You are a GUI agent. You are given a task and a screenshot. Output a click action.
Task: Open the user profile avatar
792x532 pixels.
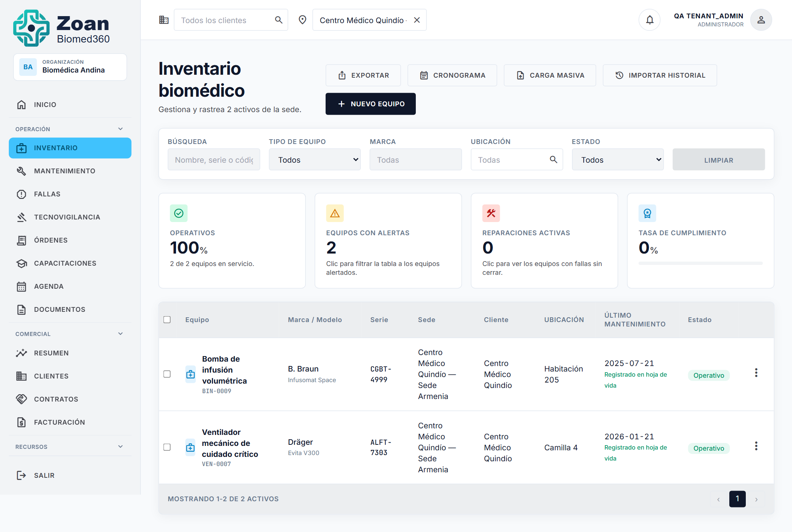tap(761, 20)
